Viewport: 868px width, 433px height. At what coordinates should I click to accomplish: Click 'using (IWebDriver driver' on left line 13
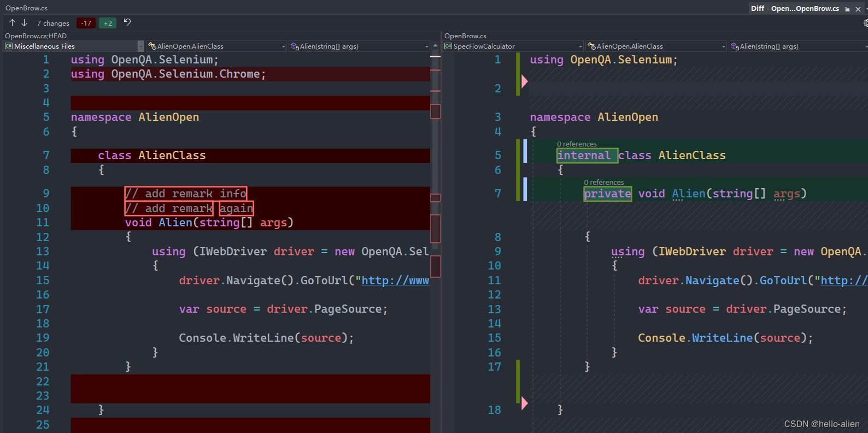(x=233, y=251)
